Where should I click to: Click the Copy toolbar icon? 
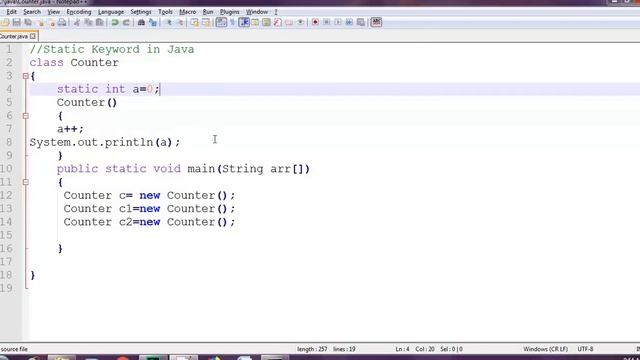88,22
